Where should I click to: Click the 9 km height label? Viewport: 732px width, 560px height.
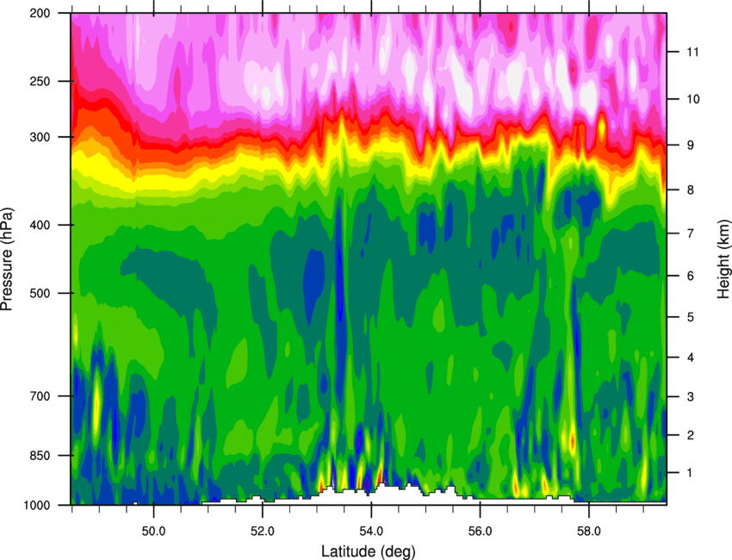pyautogui.click(x=691, y=146)
